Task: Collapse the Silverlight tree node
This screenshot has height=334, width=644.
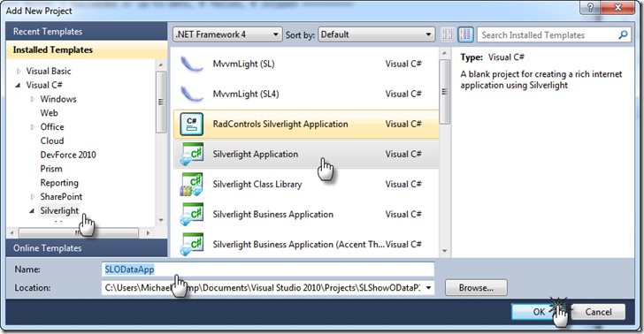Action: pyautogui.click(x=32, y=211)
